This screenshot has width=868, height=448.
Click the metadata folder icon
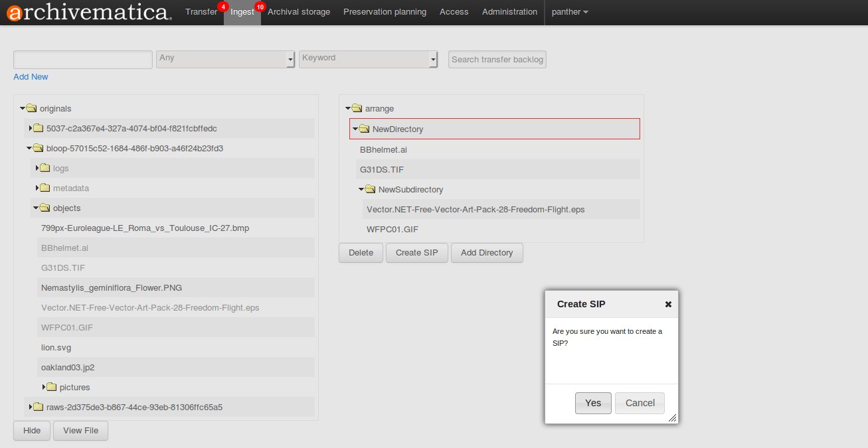pyautogui.click(x=44, y=188)
